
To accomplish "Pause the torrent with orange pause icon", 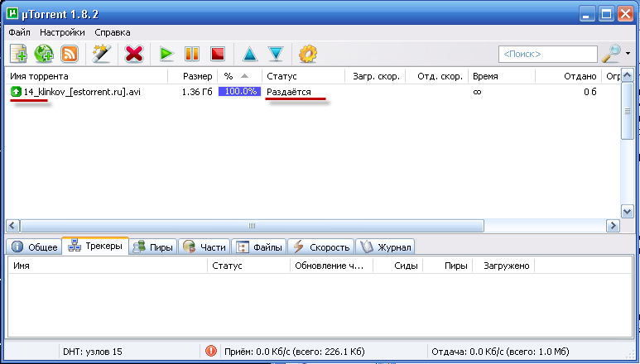I will pyautogui.click(x=192, y=54).
